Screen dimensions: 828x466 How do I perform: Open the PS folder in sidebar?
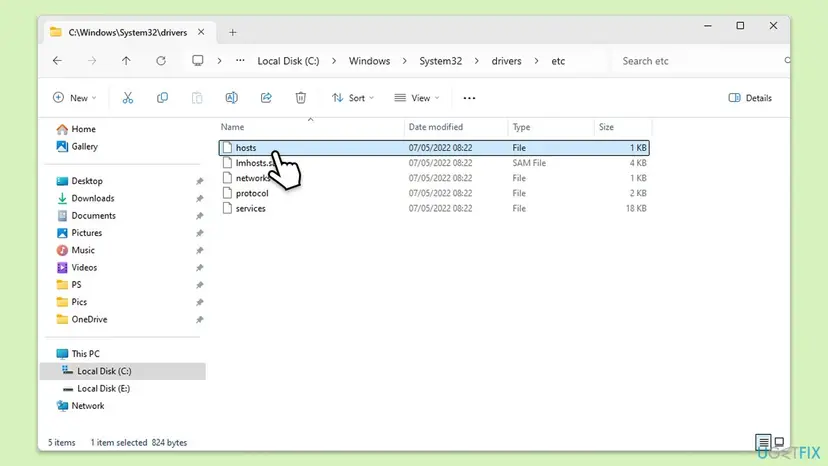[69, 285]
